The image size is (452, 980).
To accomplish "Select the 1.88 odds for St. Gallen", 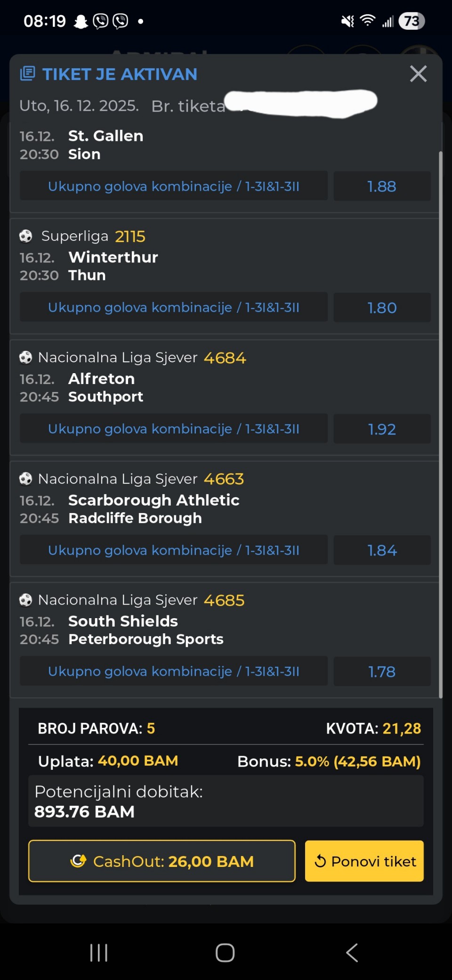I will (382, 186).
